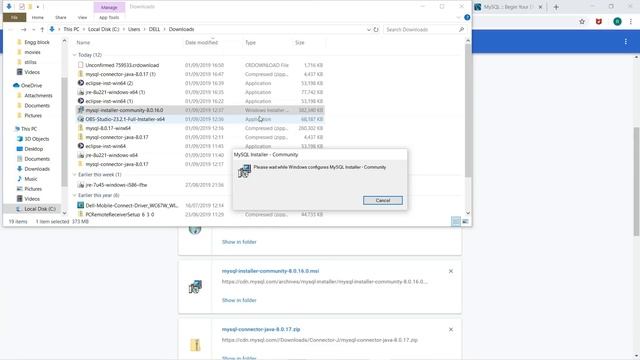Click mysql-connector-java-8.0.17.zip link in Chrome
Screen dimensions: 640x360
pyautogui.click(x=261, y=329)
